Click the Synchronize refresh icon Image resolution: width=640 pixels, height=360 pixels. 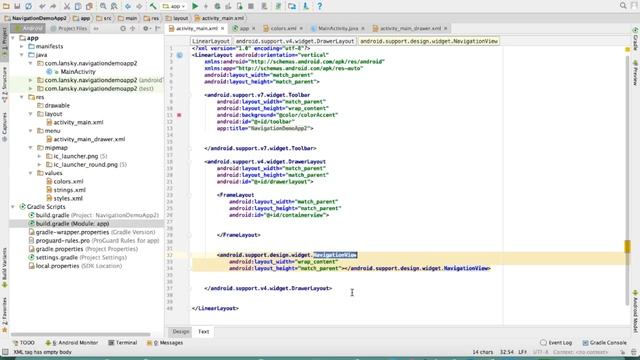pyautogui.click(x=28, y=6)
